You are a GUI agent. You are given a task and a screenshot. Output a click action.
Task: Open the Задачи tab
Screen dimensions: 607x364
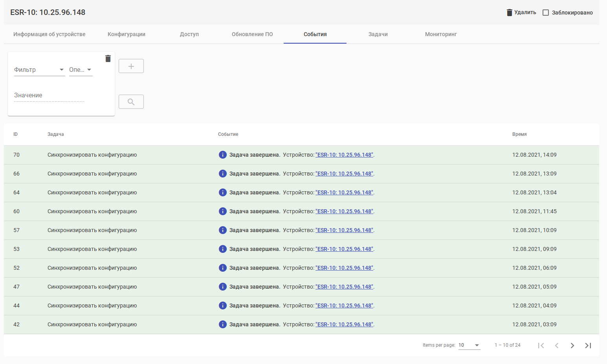coord(378,34)
